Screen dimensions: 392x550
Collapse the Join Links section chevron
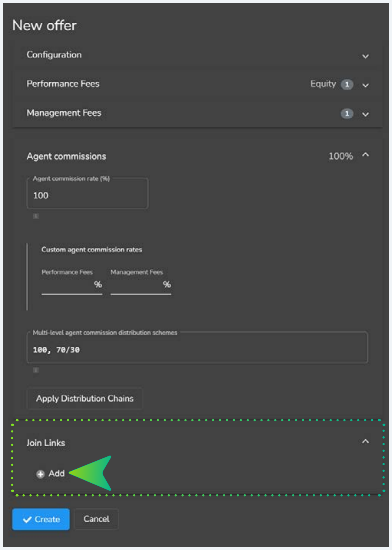tap(365, 441)
